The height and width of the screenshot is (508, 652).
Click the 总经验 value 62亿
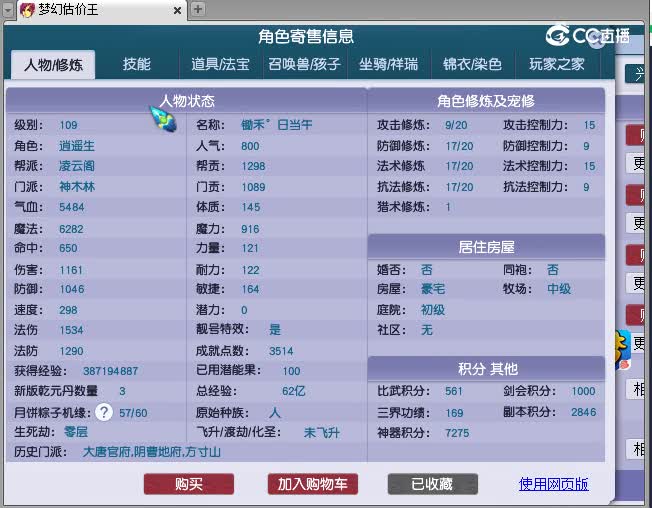[294, 391]
